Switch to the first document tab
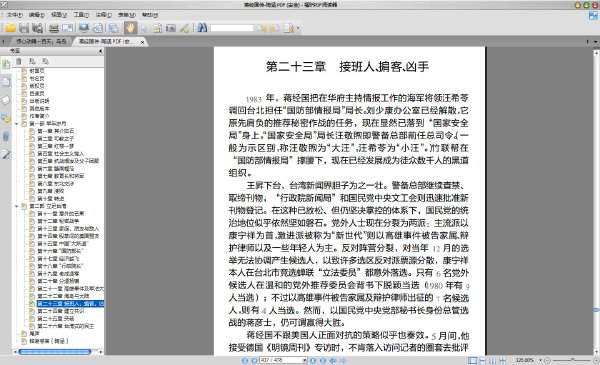600x365 pixels. point(41,41)
